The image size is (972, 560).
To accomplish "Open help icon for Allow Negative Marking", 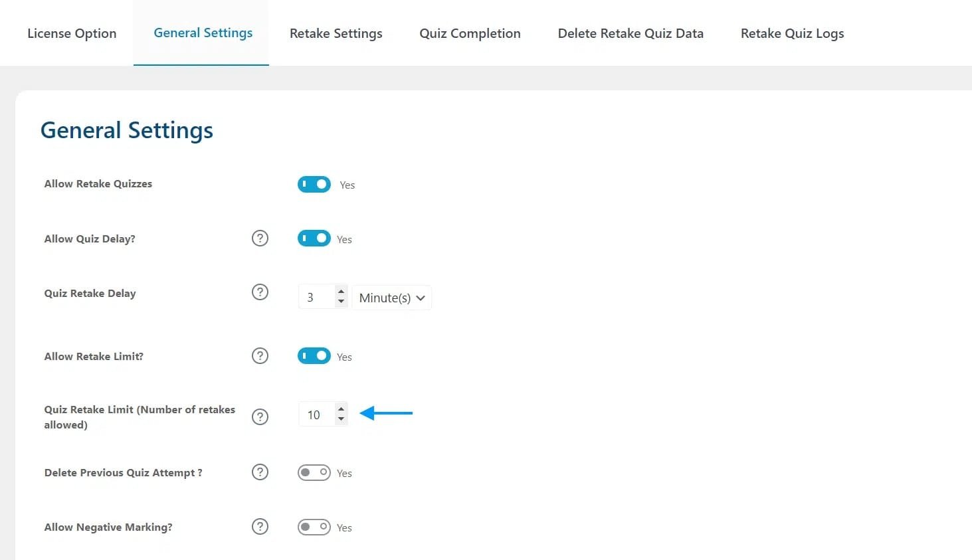I will [x=260, y=526].
